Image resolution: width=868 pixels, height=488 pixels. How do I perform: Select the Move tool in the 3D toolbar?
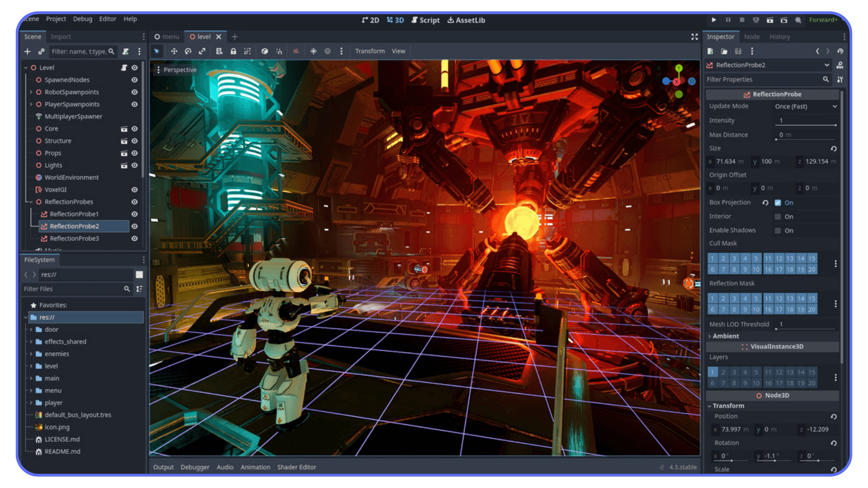(x=174, y=51)
